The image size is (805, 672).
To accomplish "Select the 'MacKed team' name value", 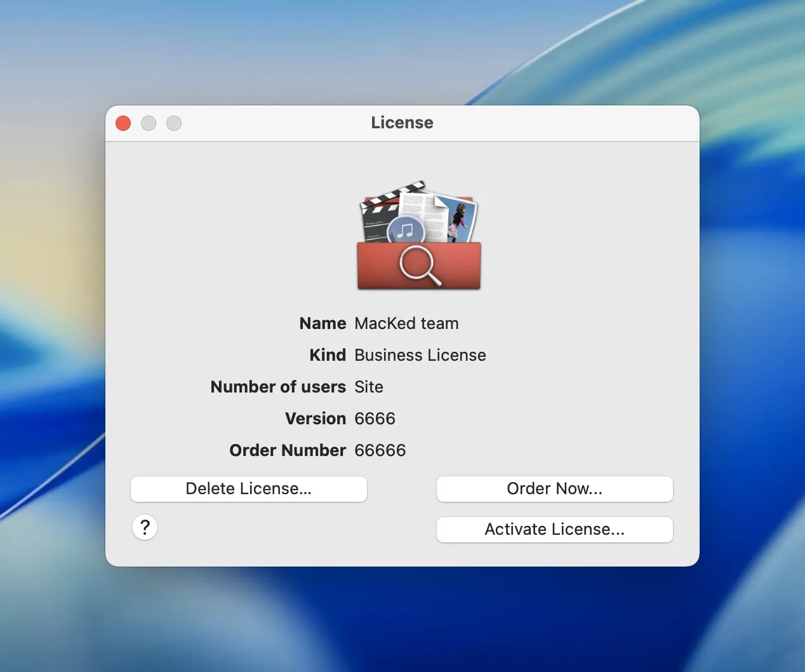I will [406, 323].
